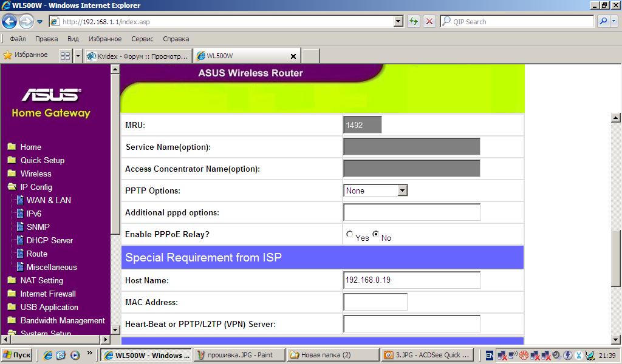Screen dimensions: 622x364
Task: Open NAT Setting in sidebar
Action: point(41,280)
